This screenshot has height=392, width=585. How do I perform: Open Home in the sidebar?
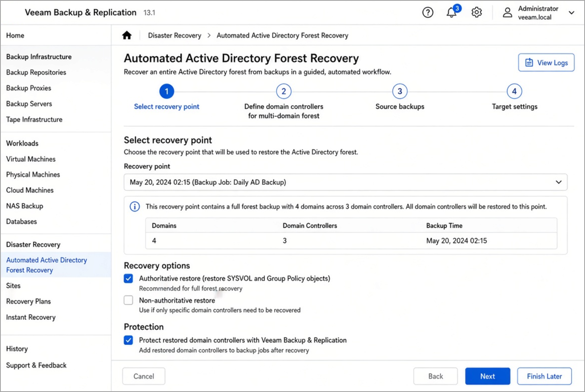15,35
